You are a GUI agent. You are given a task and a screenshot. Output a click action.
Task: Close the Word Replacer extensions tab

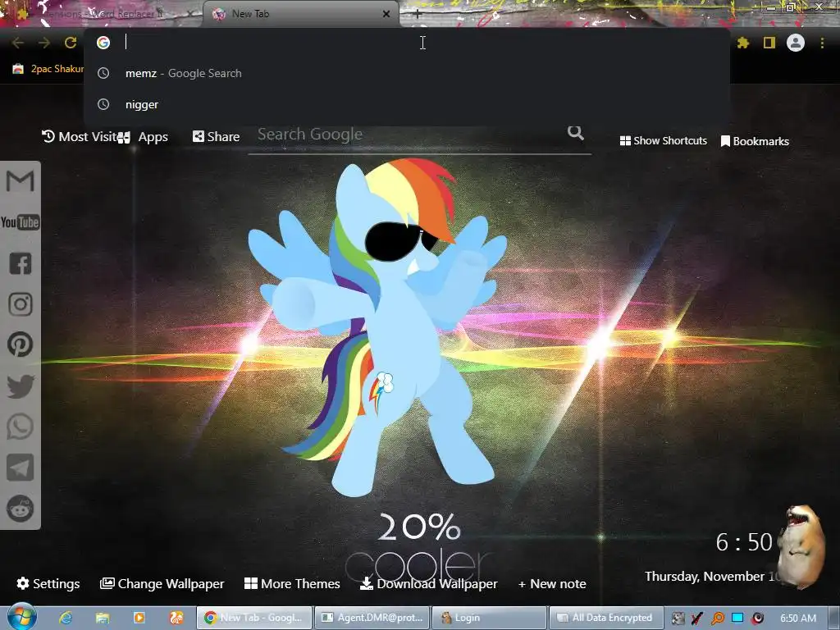tap(189, 14)
